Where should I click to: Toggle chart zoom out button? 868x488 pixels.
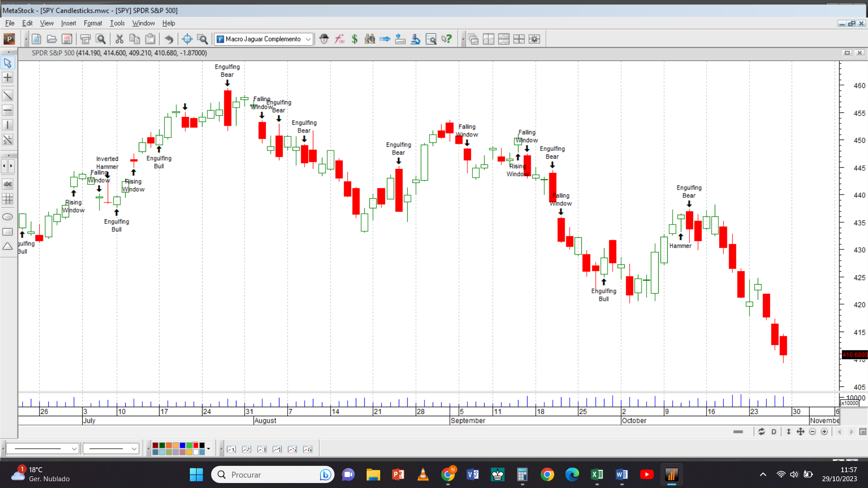812,432
